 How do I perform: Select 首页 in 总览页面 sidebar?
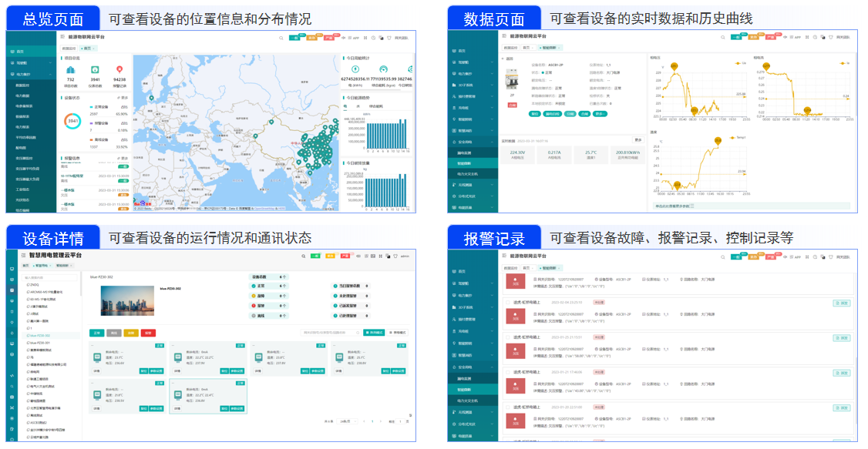tap(31, 52)
